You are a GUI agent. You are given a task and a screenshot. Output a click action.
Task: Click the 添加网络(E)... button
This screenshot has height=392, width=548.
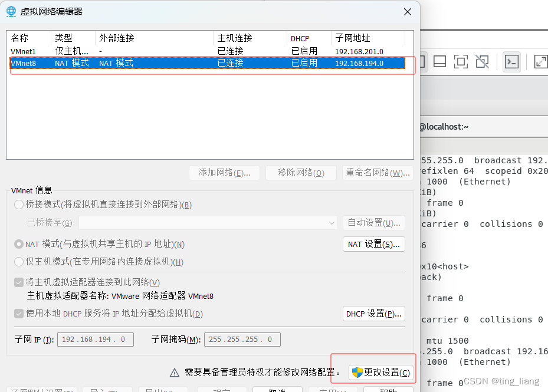point(224,173)
